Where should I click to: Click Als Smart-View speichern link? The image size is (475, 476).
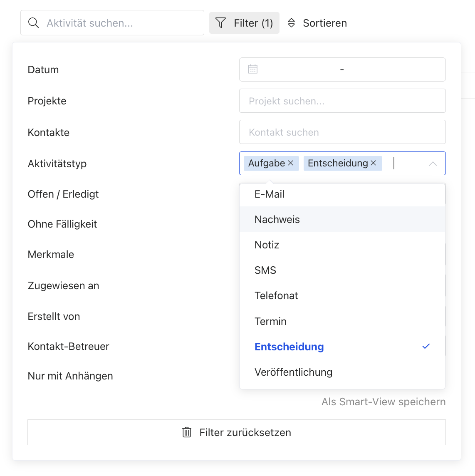point(383,402)
